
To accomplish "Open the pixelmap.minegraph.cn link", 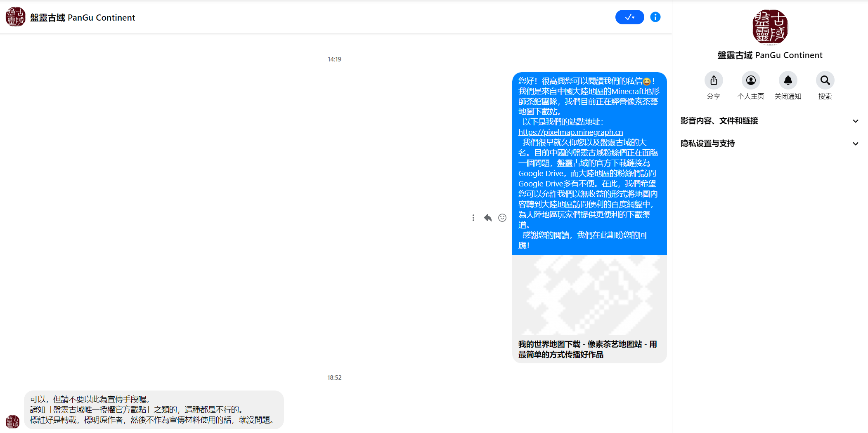I will [x=570, y=132].
